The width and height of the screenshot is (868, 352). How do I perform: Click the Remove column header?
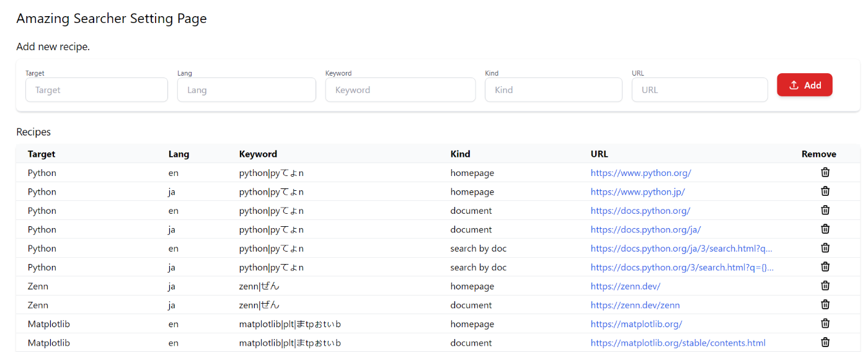[818, 154]
